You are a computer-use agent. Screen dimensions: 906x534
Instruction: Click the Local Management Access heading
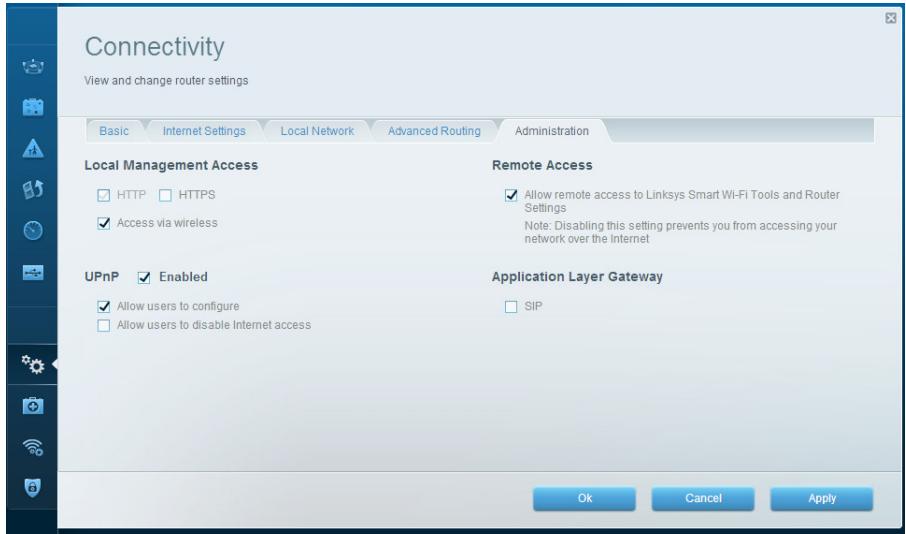pos(171,165)
